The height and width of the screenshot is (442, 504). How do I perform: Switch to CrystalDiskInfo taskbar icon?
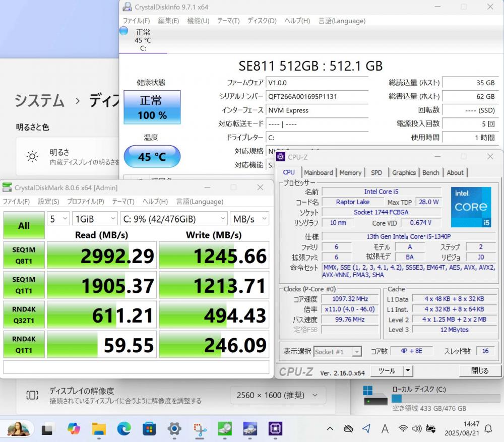pyautogui.click(x=250, y=429)
